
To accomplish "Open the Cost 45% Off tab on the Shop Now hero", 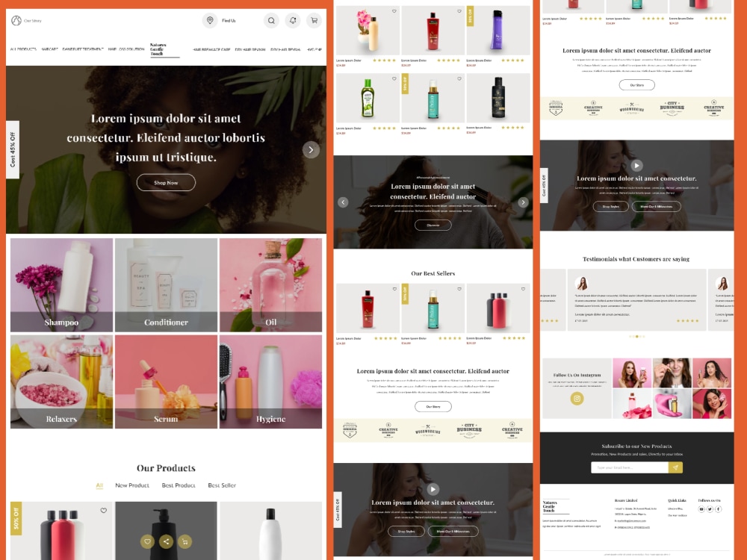I will tap(13, 149).
